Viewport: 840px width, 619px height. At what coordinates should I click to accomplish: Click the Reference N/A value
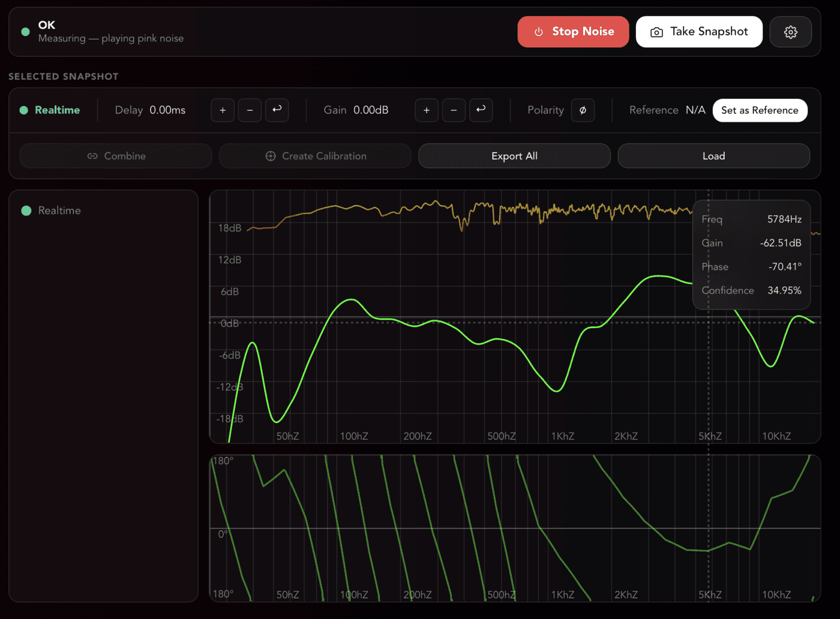tap(695, 110)
